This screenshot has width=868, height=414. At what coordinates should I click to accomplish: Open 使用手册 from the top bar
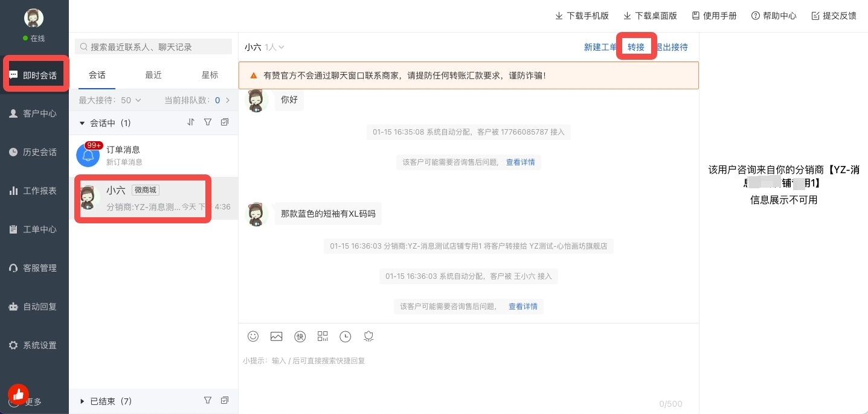[x=714, y=16]
